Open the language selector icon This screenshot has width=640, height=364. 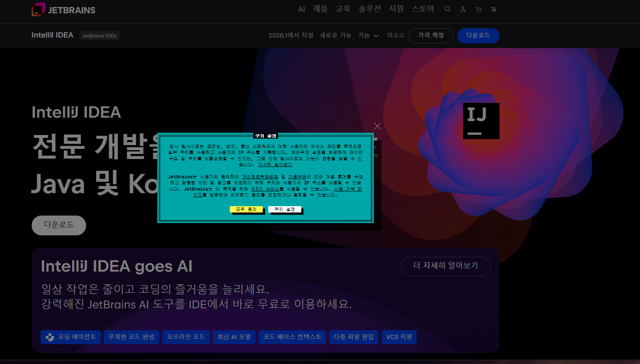pyautogui.click(x=494, y=9)
